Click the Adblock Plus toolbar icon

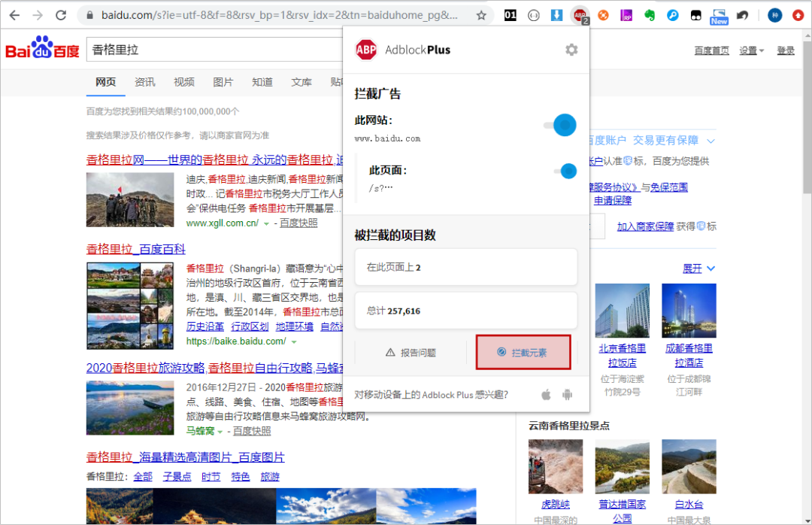coord(580,16)
